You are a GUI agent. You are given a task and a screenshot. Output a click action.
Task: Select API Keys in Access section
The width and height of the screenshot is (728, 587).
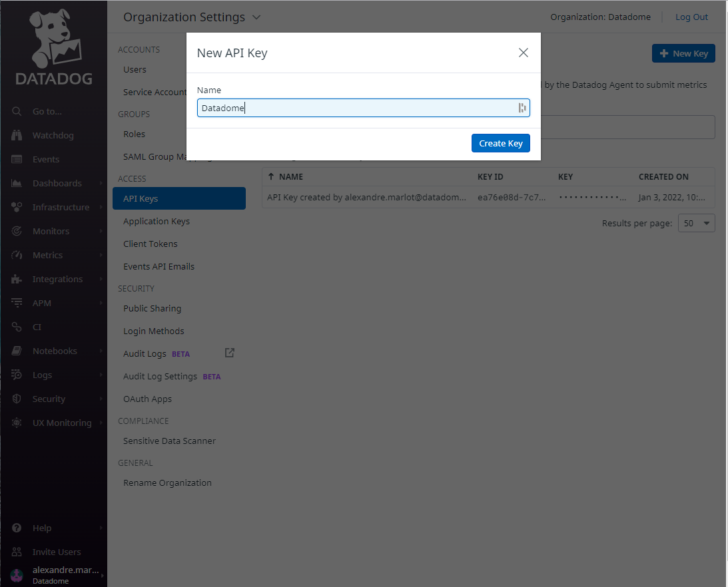click(179, 198)
